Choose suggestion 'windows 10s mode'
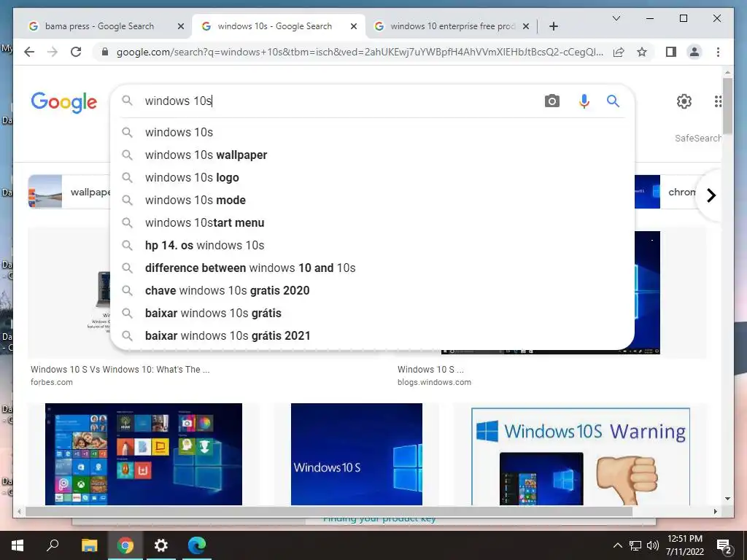Screen dimensions: 747x560 click(x=371, y=200)
